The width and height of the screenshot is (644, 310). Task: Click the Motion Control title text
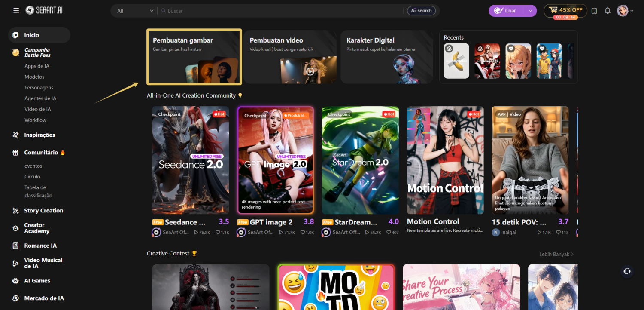click(x=433, y=221)
